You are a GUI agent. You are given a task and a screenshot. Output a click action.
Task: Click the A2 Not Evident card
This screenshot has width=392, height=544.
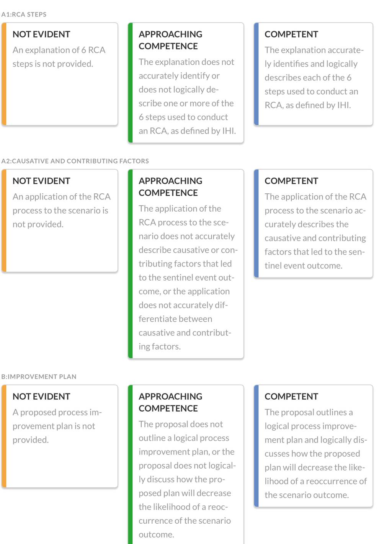(60, 221)
